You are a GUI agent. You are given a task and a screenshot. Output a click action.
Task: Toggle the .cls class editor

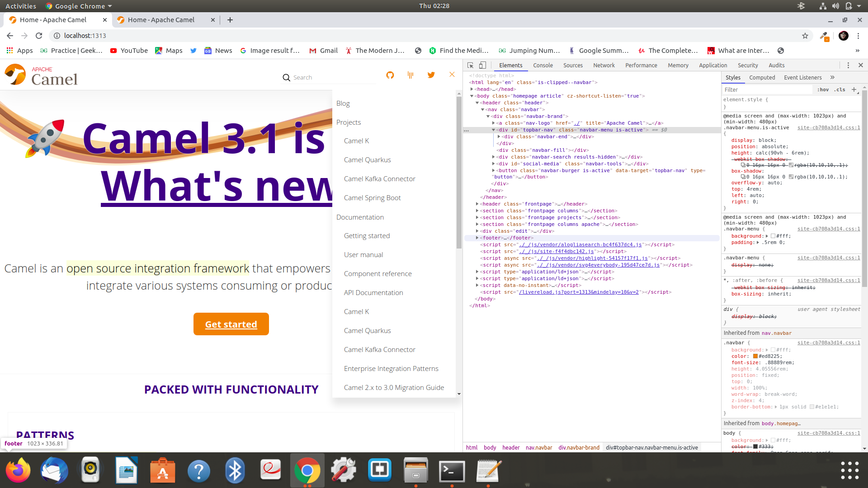point(840,90)
